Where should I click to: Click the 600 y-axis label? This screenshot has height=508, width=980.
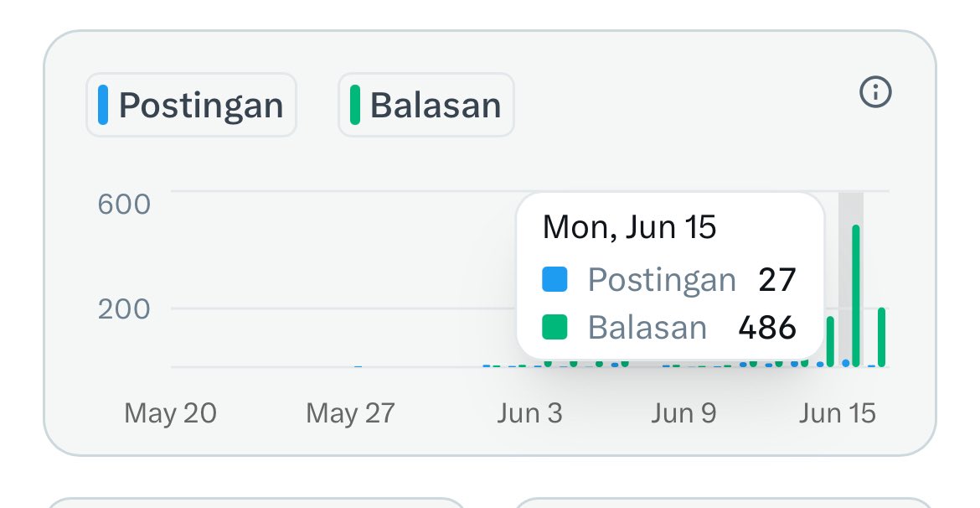(x=124, y=205)
